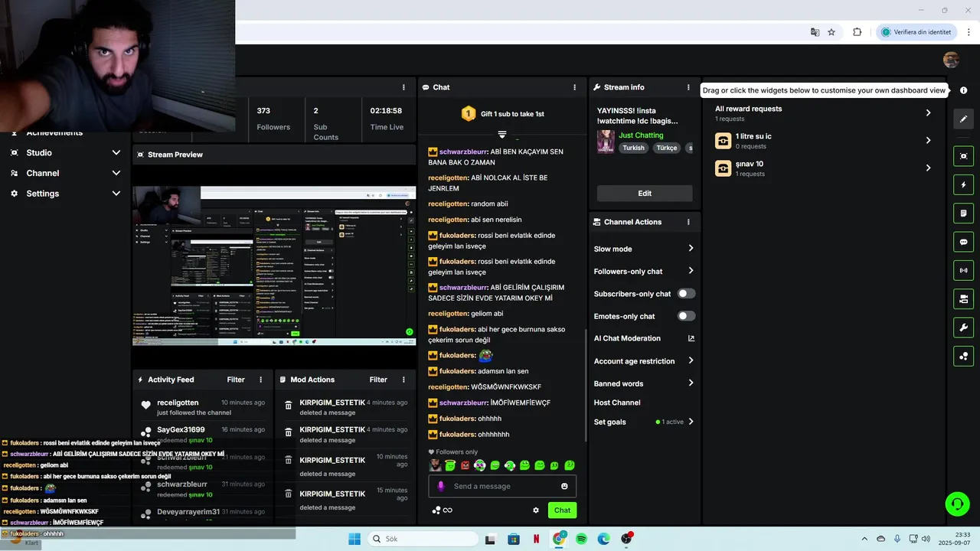The height and width of the screenshot is (551, 980).
Task: Open Spotify from the taskbar
Action: [x=581, y=539]
